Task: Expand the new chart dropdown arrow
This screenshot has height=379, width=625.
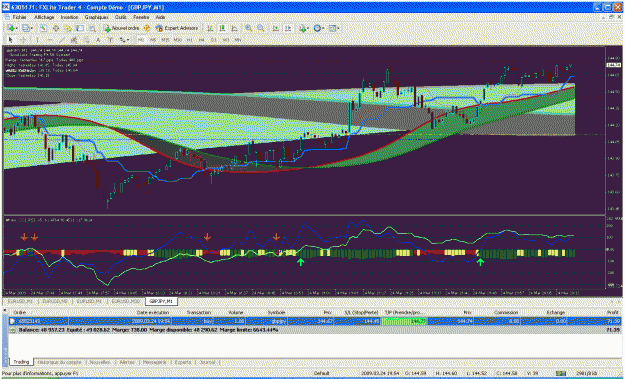Action: coord(17,28)
